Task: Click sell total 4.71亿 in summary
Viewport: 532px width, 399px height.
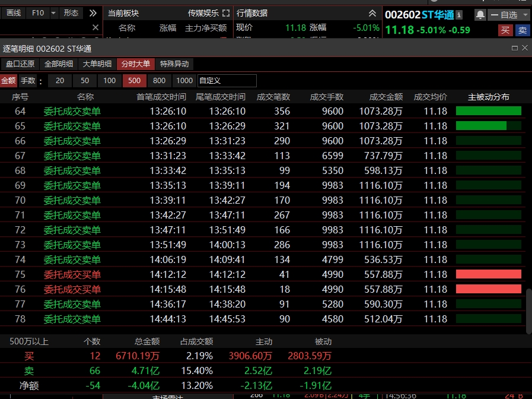Action: click(x=145, y=371)
